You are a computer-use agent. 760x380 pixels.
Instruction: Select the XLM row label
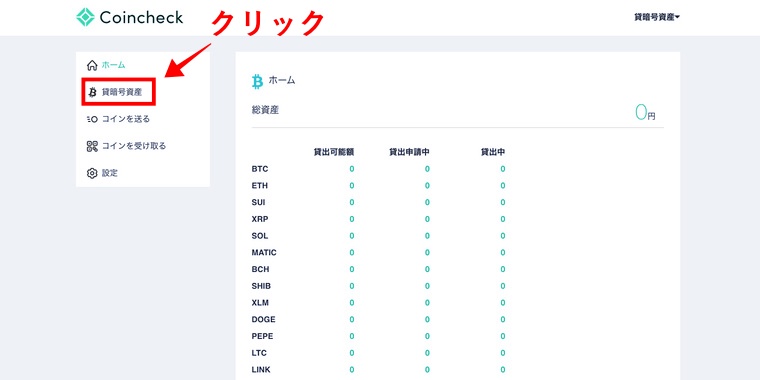[260, 302]
